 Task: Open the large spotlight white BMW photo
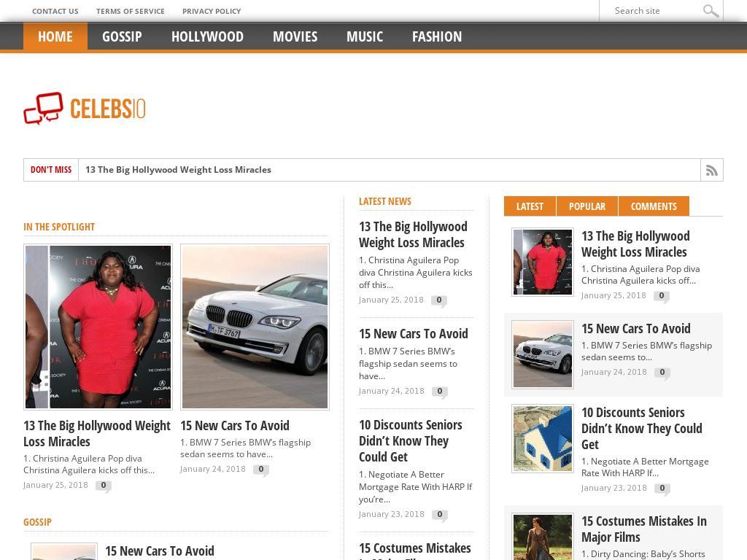[x=255, y=327]
